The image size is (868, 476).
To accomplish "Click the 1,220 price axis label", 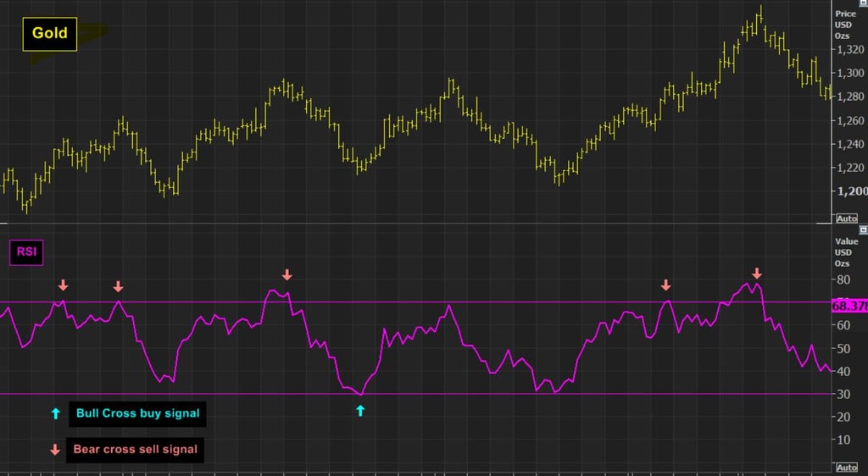I will 850,168.
